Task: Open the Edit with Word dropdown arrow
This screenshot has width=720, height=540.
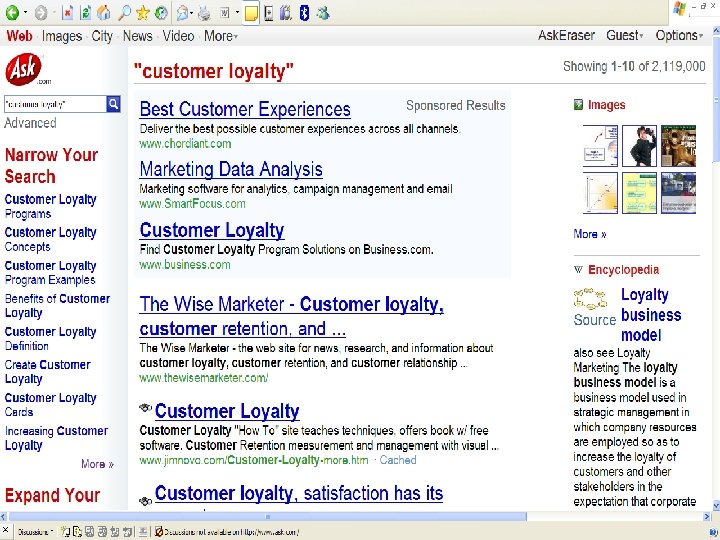Action: click(237, 13)
